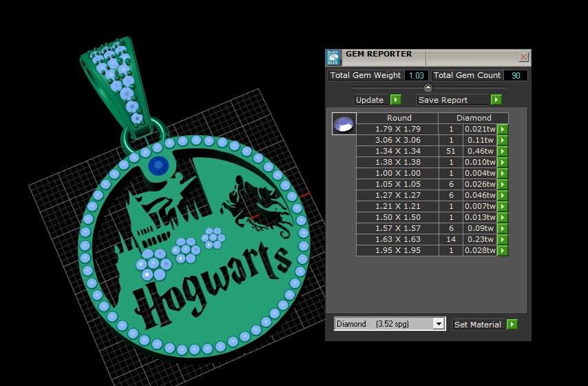Select the 3.06 X 3.06 size cell
Image resolution: width=588 pixels, height=386 pixels.
click(398, 140)
